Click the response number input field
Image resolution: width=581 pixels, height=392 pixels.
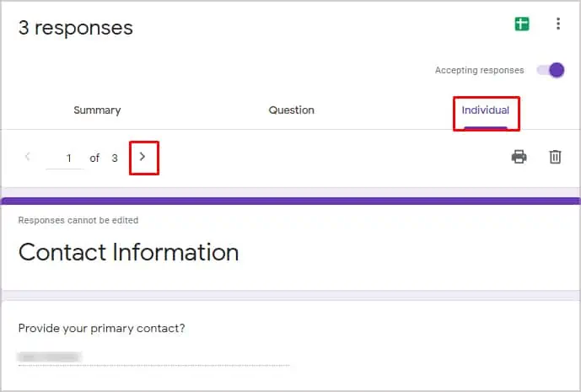click(x=64, y=158)
